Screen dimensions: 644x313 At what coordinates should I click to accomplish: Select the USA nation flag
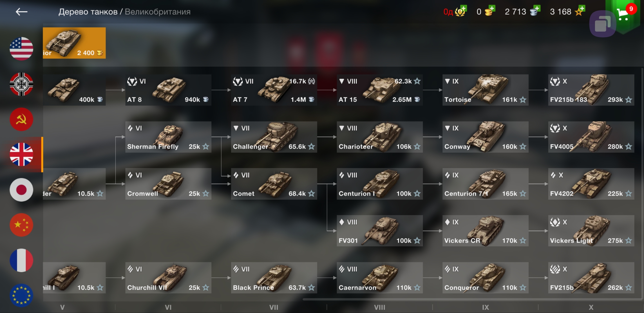coord(21,49)
